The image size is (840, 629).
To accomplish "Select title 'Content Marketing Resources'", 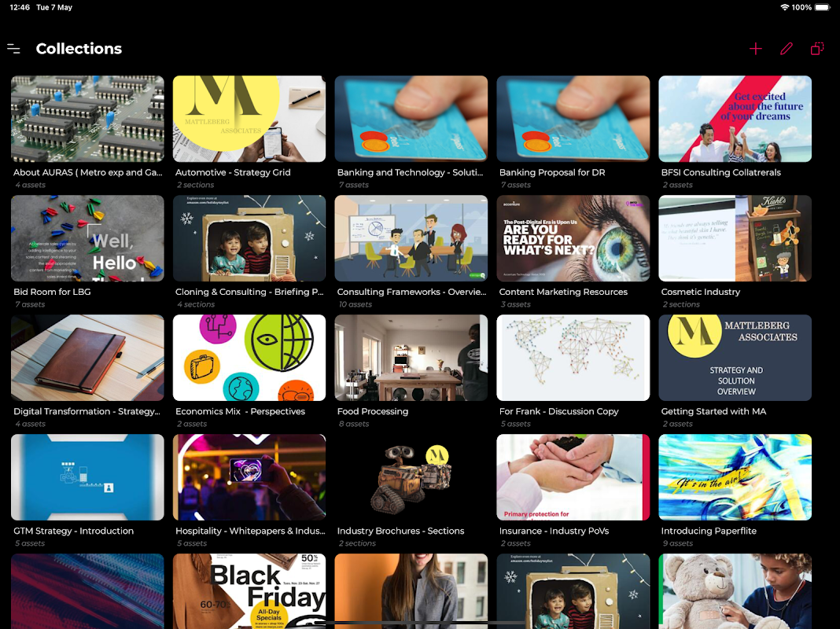I will click(x=564, y=292).
